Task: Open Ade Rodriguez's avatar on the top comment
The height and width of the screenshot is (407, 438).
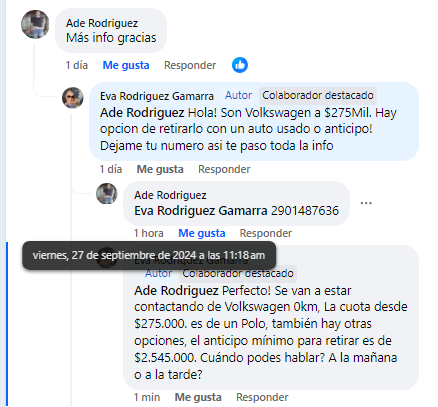Action: click(35, 24)
